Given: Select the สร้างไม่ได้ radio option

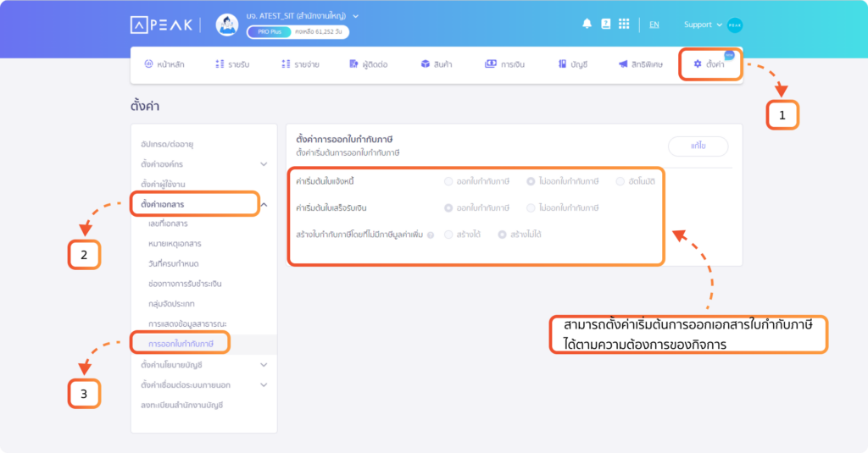Looking at the screenshot, I should (502, 235).
